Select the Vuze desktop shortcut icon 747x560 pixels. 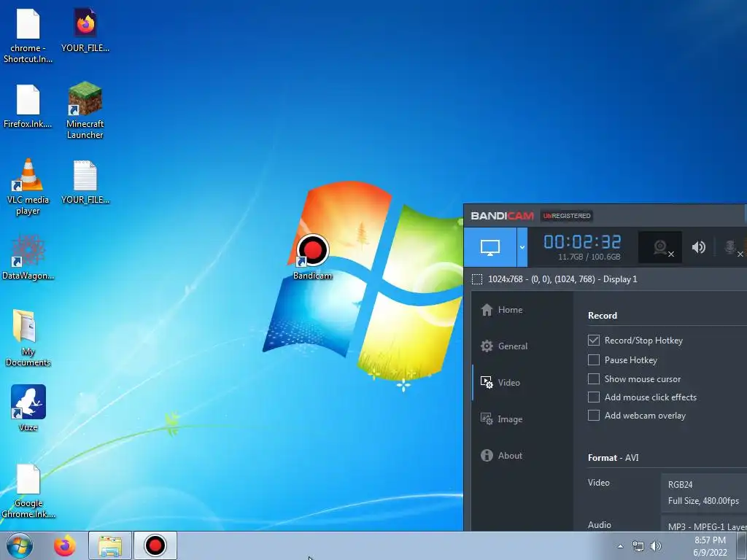coord(28,408)
